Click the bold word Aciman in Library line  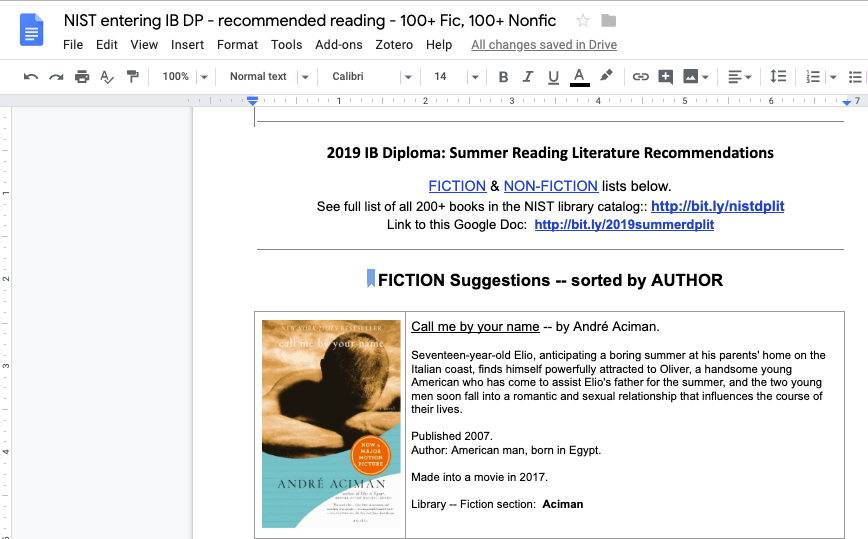[562, 504]
